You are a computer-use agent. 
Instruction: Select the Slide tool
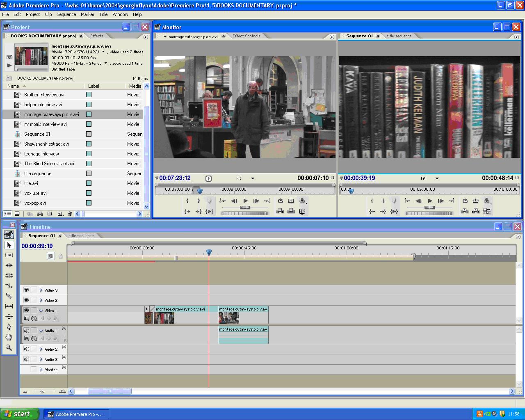[9, 317]
